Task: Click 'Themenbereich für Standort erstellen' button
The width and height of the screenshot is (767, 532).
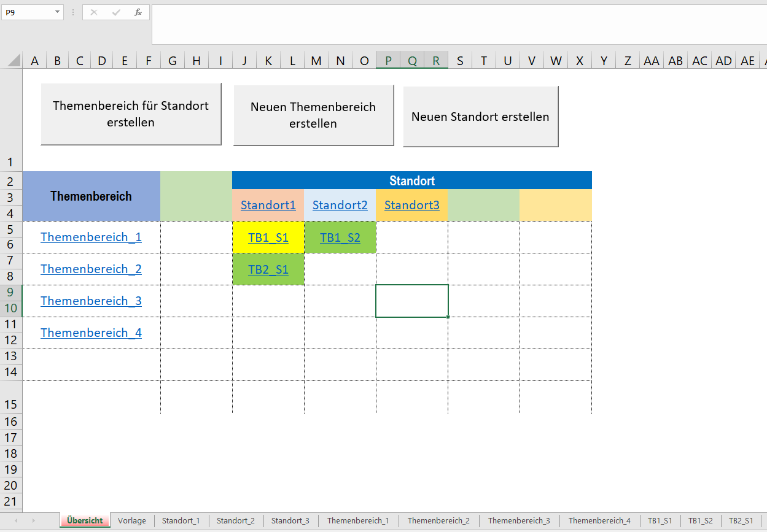Action: (x=131, y=114)
